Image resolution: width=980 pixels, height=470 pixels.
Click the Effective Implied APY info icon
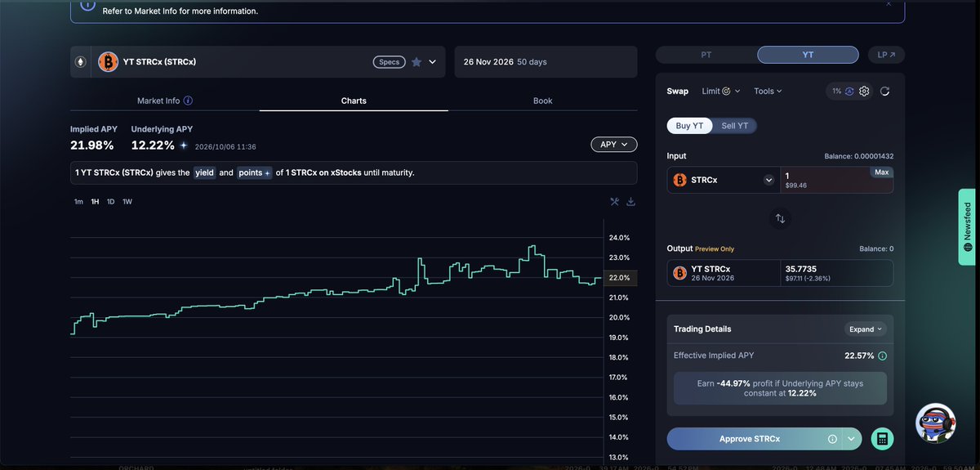pos(883,356)
